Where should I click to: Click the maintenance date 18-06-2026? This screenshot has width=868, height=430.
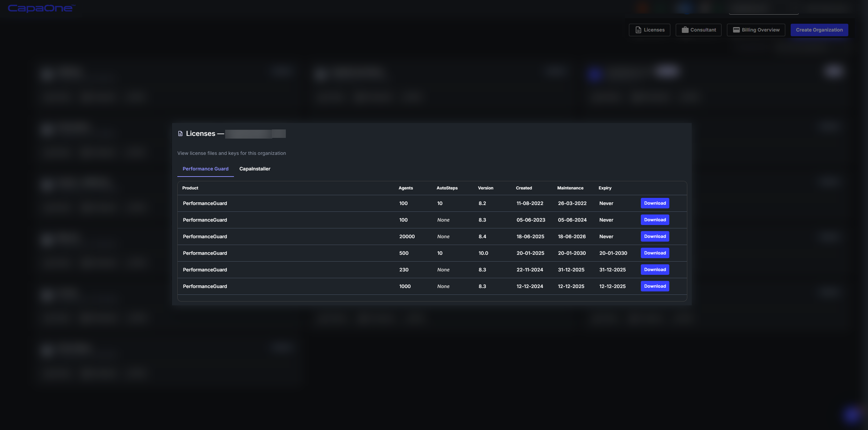pos(572,237)
